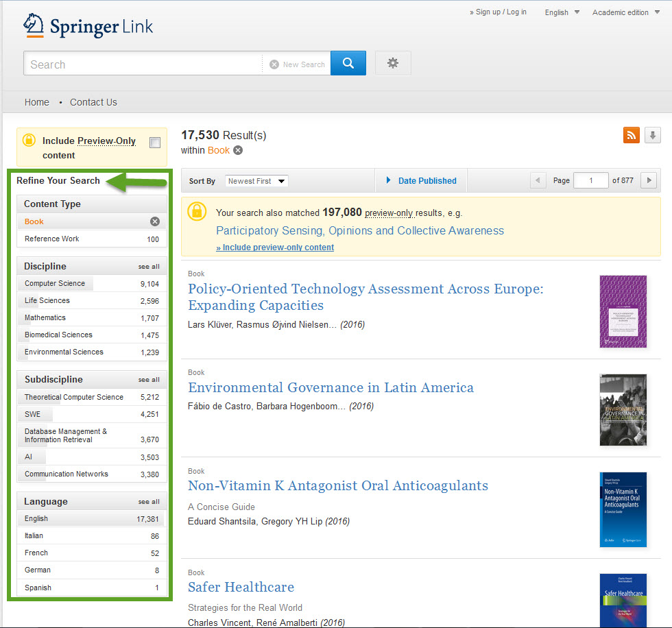672x628 pixels.
Task: Filter by Computer Science discipline
Action: 92,284
